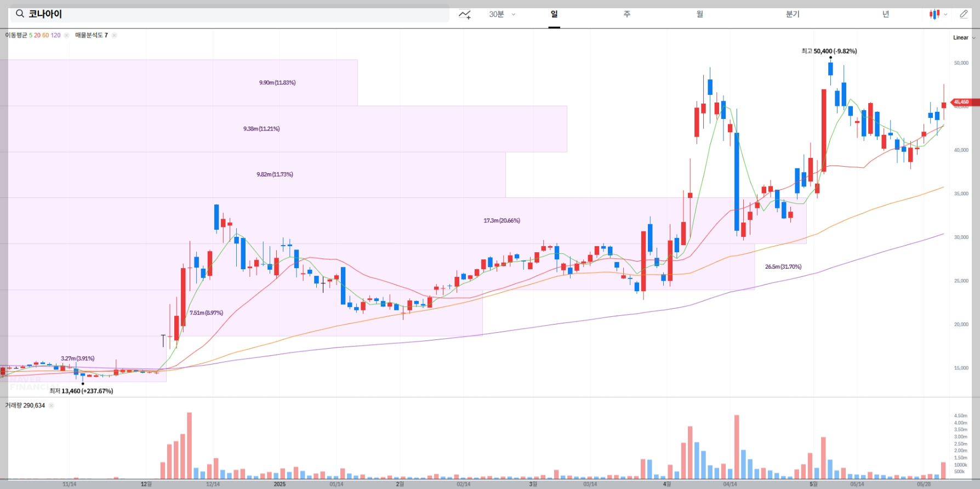The height and width of the screenshot is (489, 980).
Task: Click the 4월 month axis label
Action: 667,484
